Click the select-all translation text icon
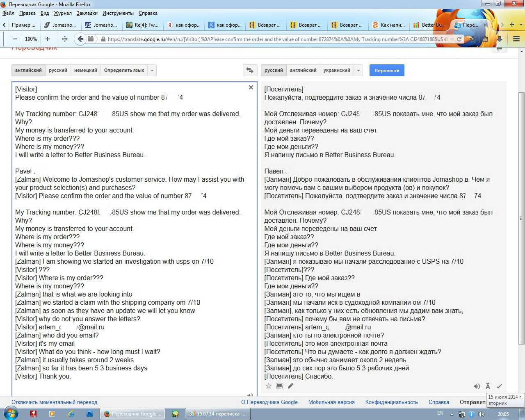525x420 pixels. click(x=279, y=386)
